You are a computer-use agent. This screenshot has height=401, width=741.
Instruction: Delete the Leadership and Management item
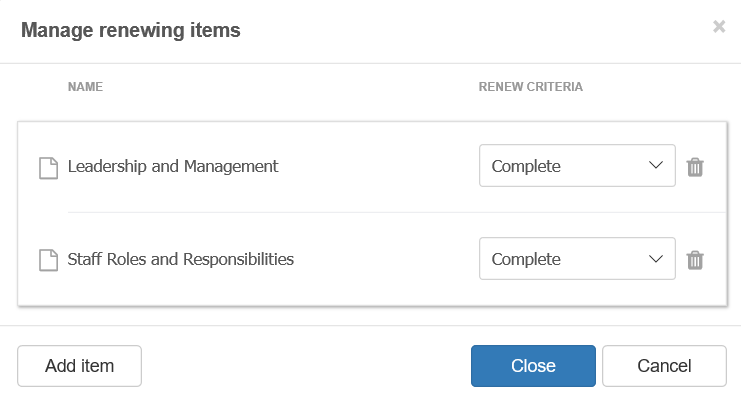[x=695, y=167]
